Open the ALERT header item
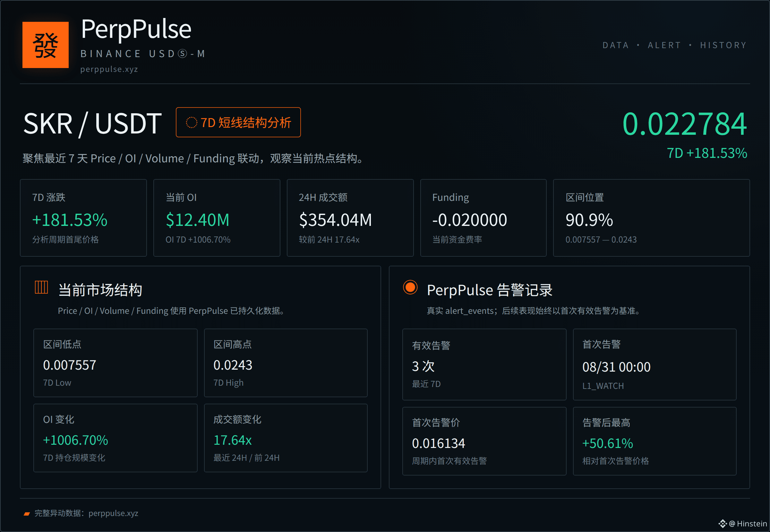This screenshot has height=532, width=770. point(664,45)
